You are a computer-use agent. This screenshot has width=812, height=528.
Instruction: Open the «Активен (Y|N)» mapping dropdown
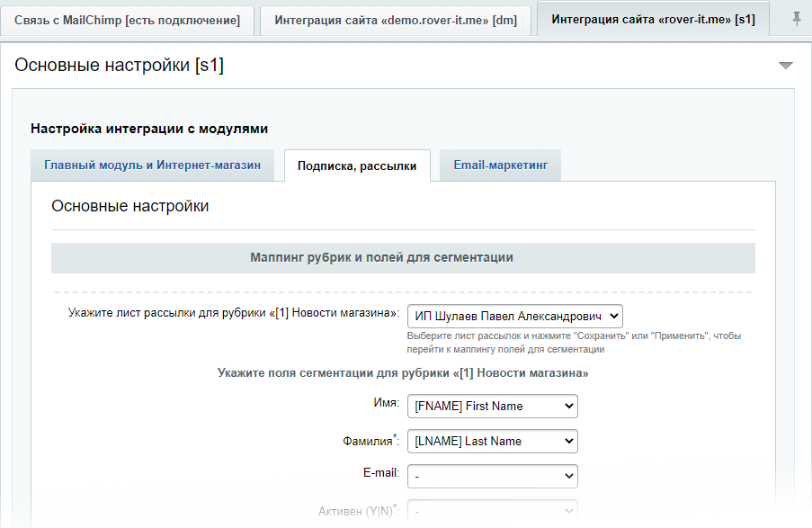pyautogui.click(x=493, y=512)
